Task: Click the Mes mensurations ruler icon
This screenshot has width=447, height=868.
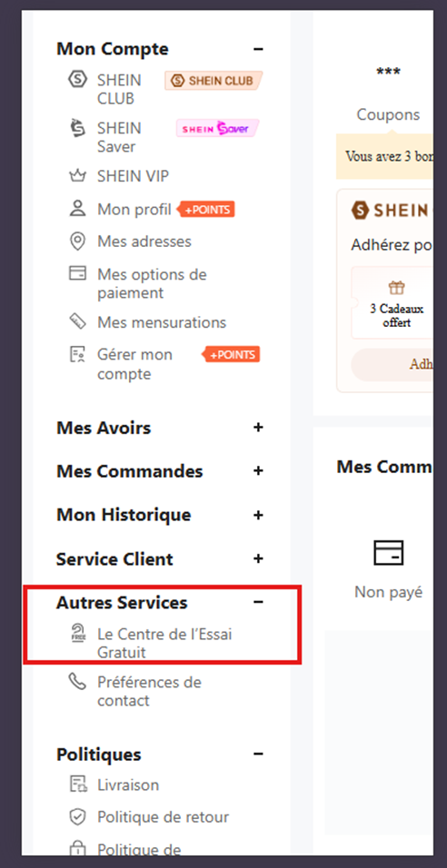Action: (77, 321)
